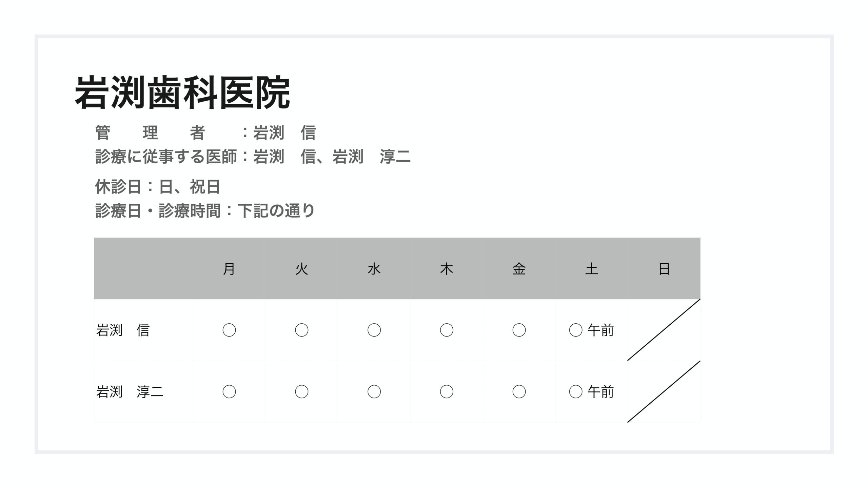Click the crossed-out Sunday cell for 岩渕 信
The image size is (868, 488).
point(664,330)
